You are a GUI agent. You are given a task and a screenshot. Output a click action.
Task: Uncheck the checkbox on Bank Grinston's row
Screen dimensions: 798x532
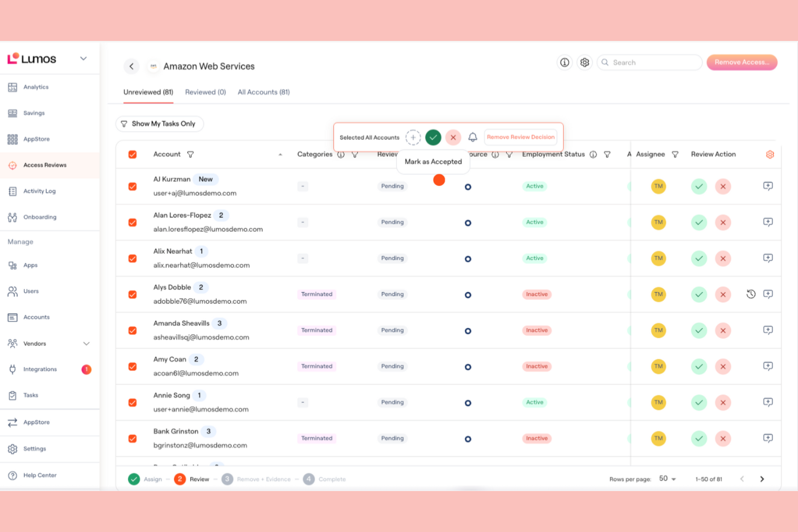click(x=132, y=438)
